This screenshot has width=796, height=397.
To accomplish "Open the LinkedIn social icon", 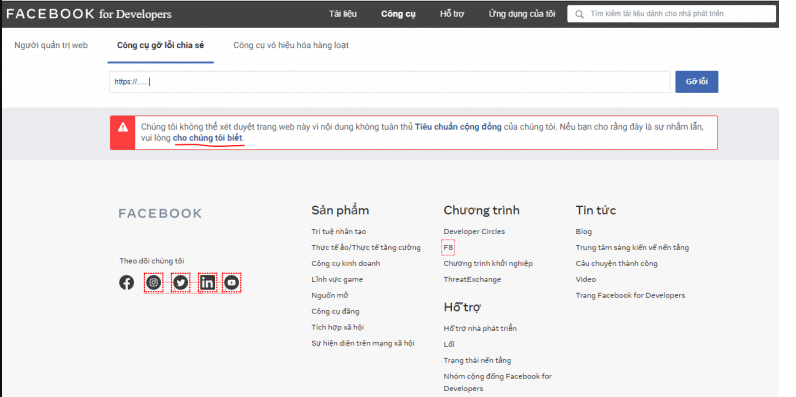I will (x=207, y=282).
